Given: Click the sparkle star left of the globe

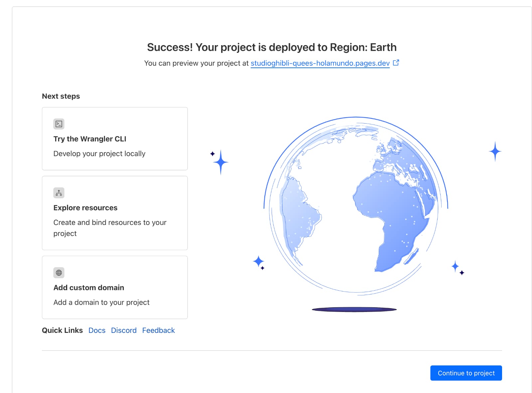Looking at the screenshot, I should click(x=220, y=162).
